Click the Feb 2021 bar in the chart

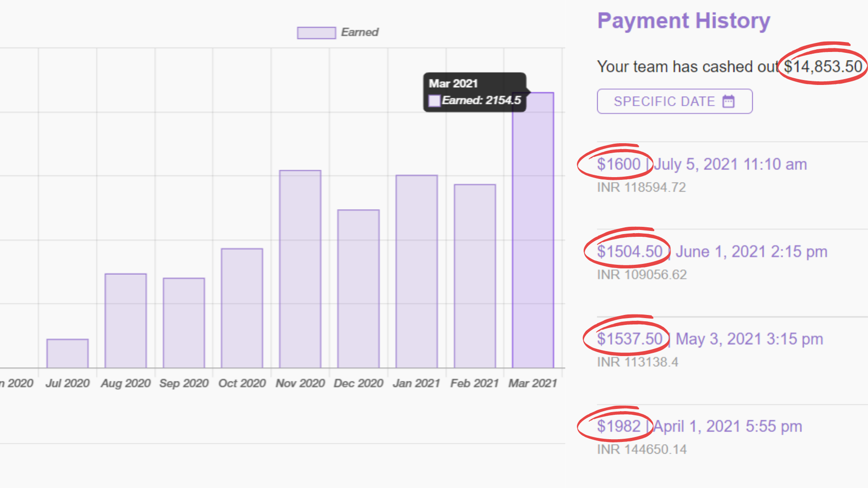[475, 276]
